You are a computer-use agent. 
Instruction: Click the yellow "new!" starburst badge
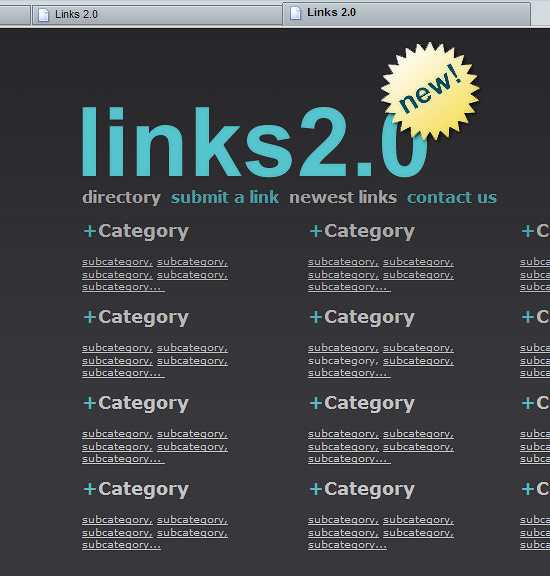point(430,91)
